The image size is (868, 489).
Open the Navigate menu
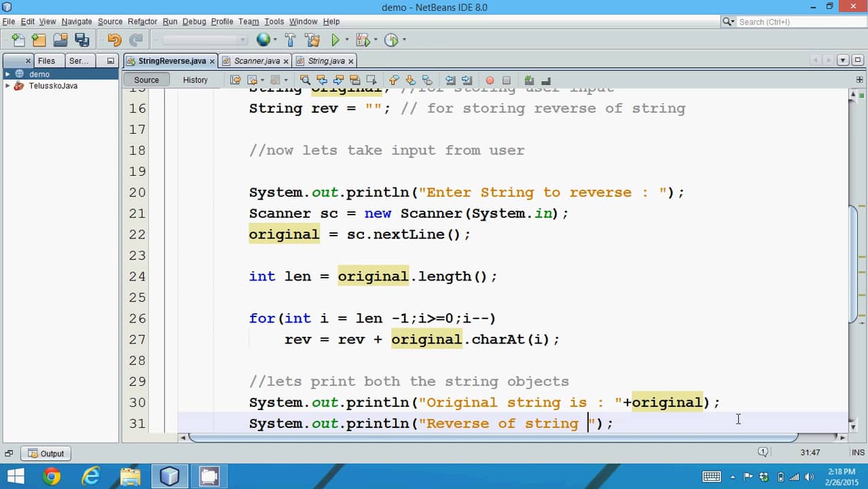coord(77,22)
